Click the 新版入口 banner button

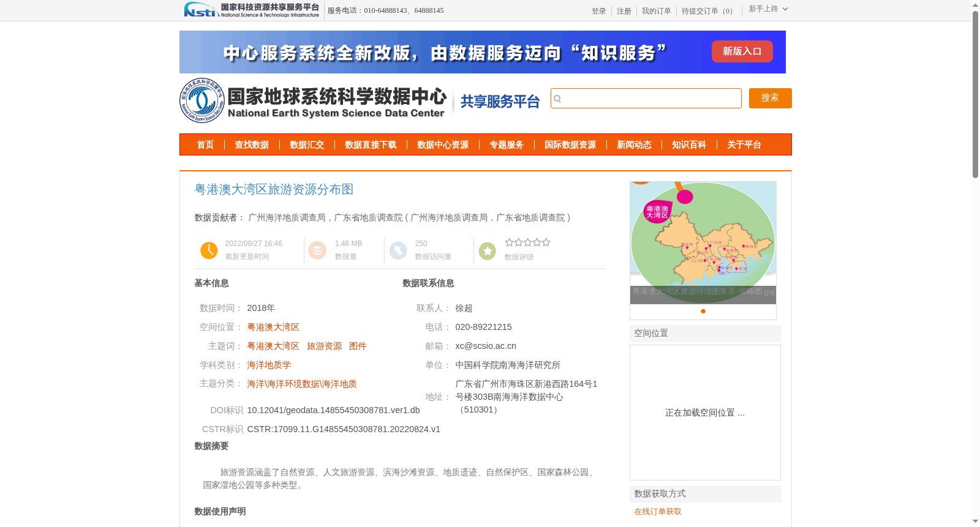tap(742, 51)
